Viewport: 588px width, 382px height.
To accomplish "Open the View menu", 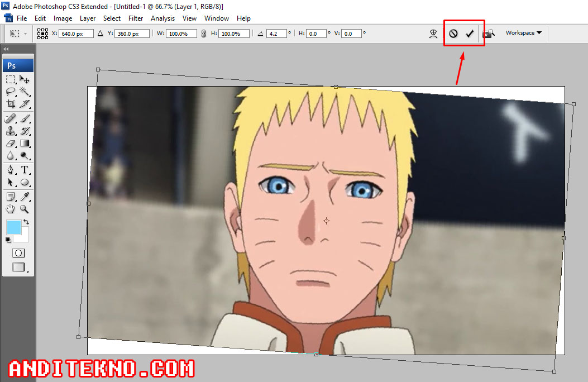I will 189,18.
